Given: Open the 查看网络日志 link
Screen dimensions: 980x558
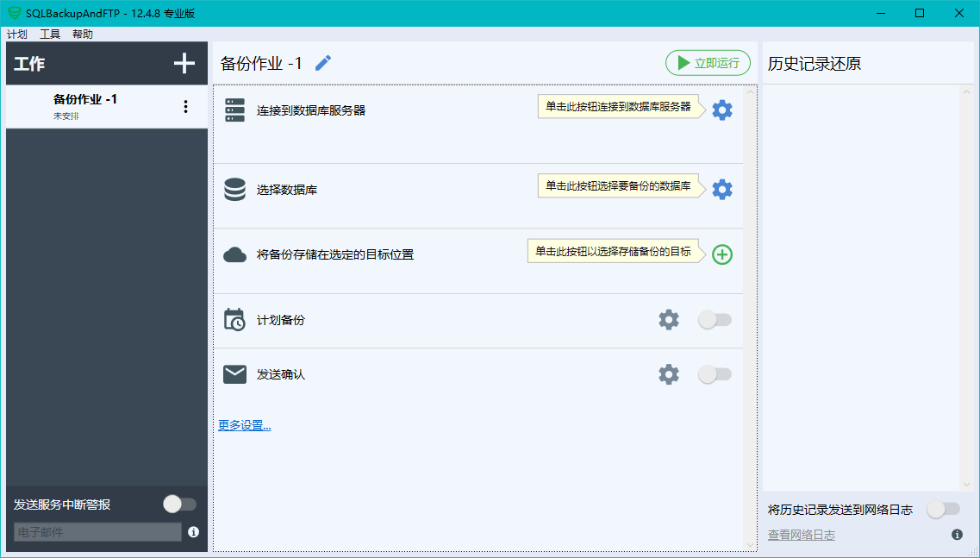Looking at the screenshot, I should (802, 535).
